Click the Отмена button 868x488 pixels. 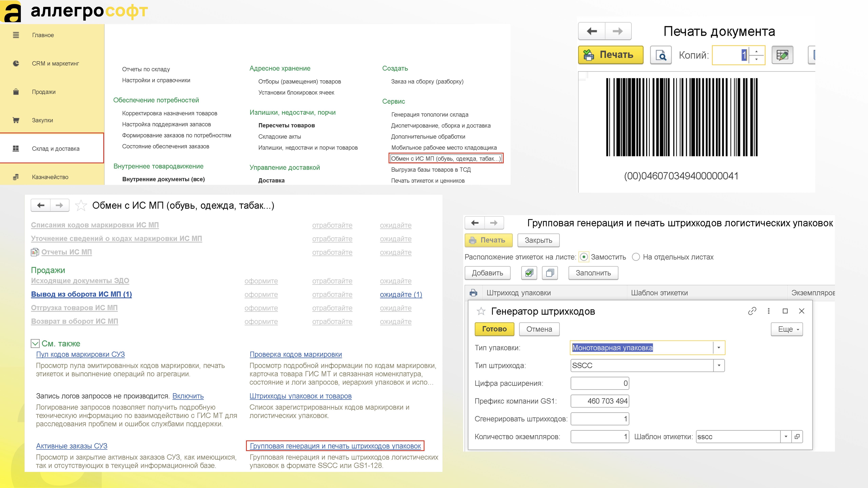pyautogui.click(x=539, y=329)
